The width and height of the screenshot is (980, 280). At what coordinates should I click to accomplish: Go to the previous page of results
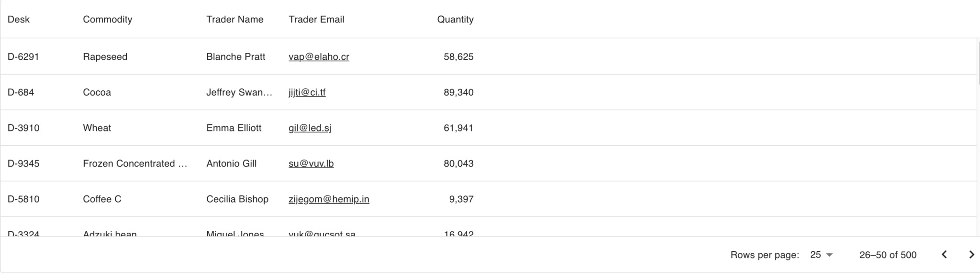[x=944, y=255]
